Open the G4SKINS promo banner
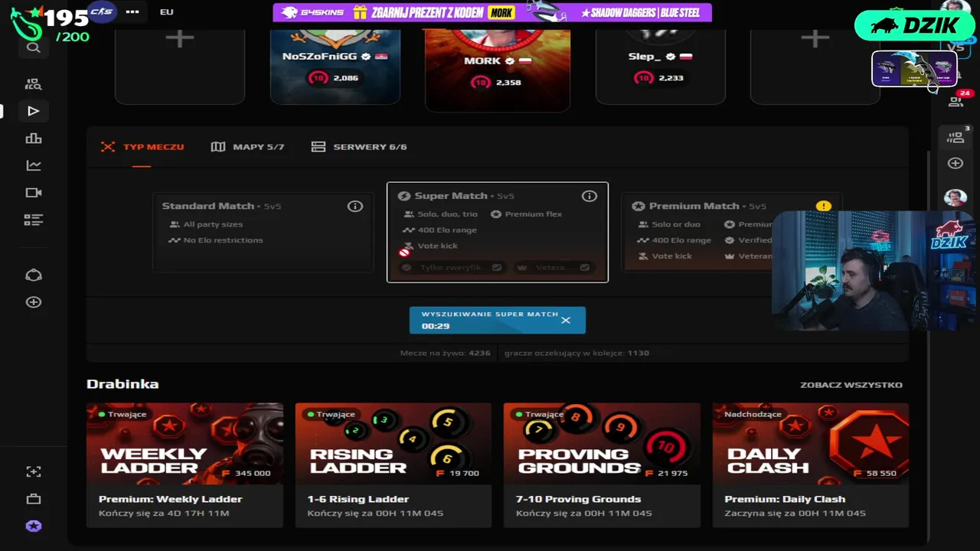Viewport: 980px width, 551px height. tap(492, 13)
